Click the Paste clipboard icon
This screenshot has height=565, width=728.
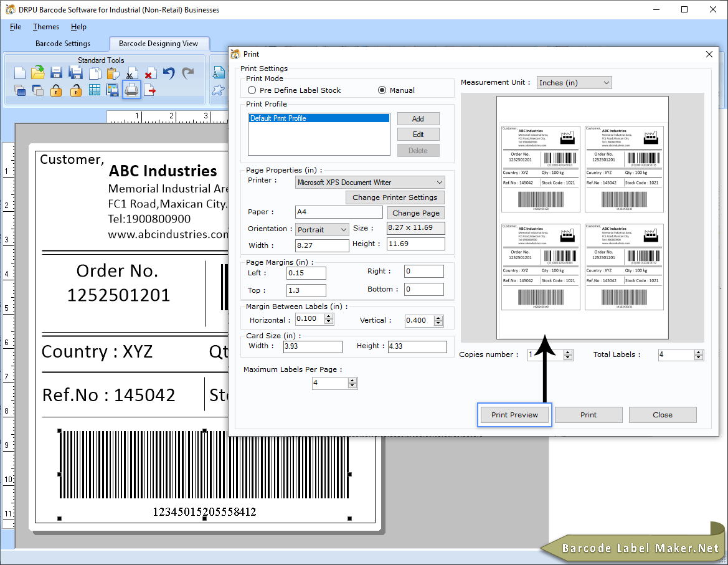click(113, 74)
